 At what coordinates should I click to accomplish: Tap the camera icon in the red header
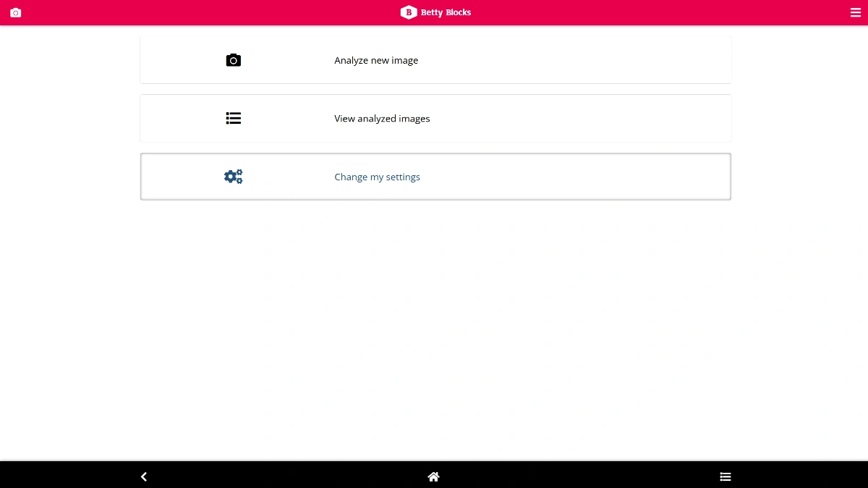(16, 12)
